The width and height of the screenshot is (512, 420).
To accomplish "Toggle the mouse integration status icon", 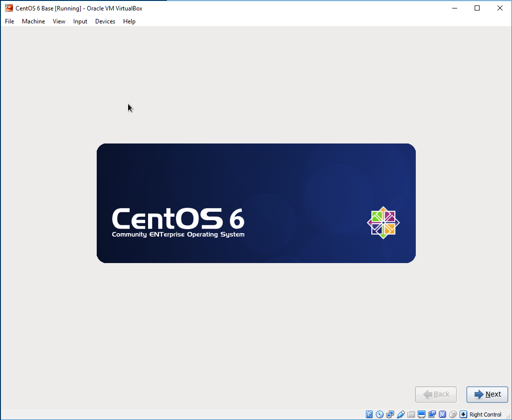I will coord(453,415).
